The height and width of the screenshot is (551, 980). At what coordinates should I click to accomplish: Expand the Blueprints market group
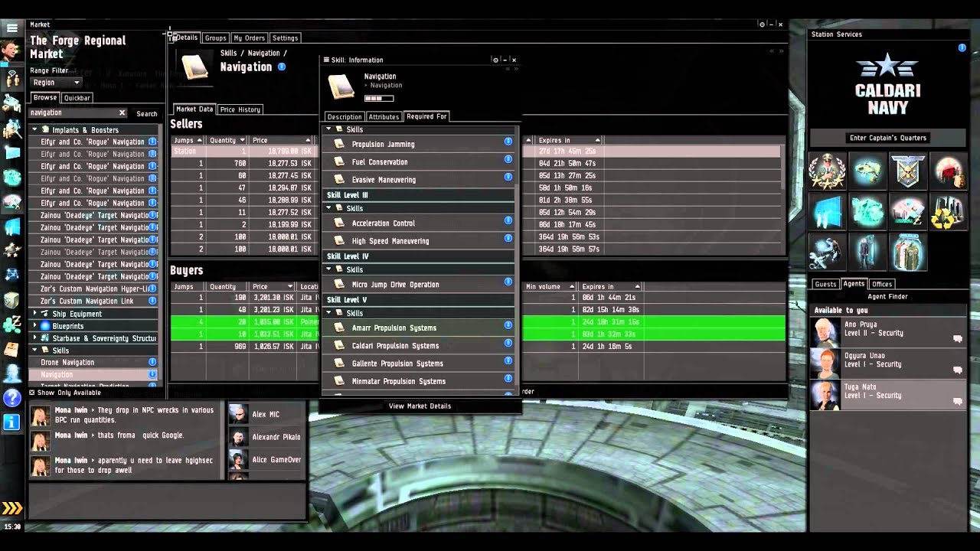[34, 325]
